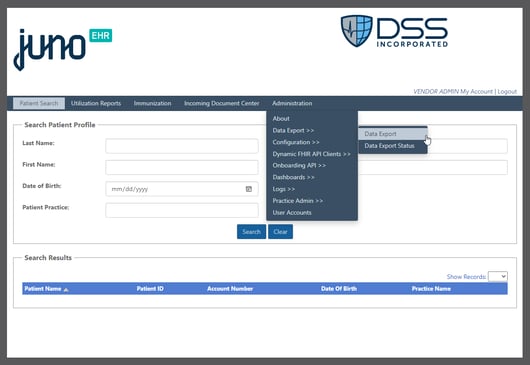Focus the First Name input field
The width and height of the screenshot is (530, 365).
pos(182,168)
